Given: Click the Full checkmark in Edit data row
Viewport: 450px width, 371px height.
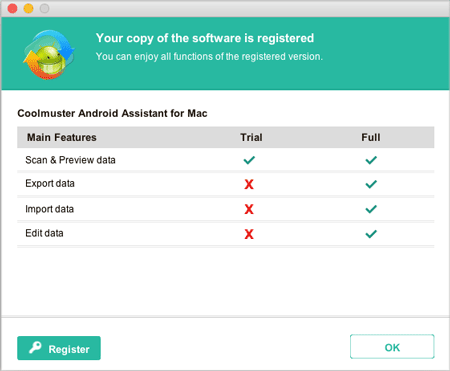Looking at the screenshot, I should coord(371,234).
